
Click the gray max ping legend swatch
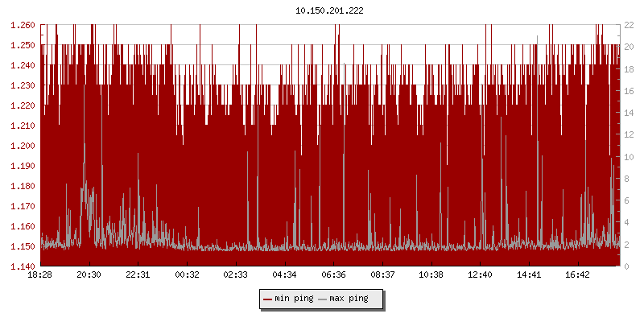click(x=324, y=299)
